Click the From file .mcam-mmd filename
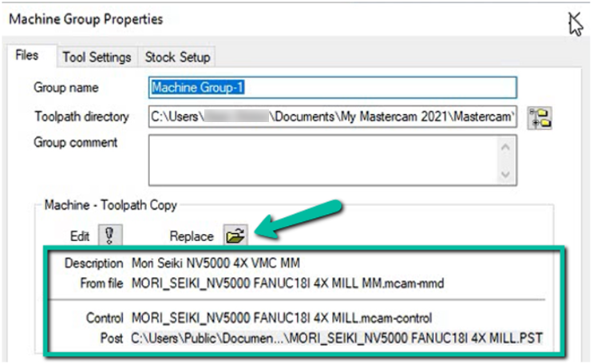Screen dimensions: 593x364 tap(287, 283)
